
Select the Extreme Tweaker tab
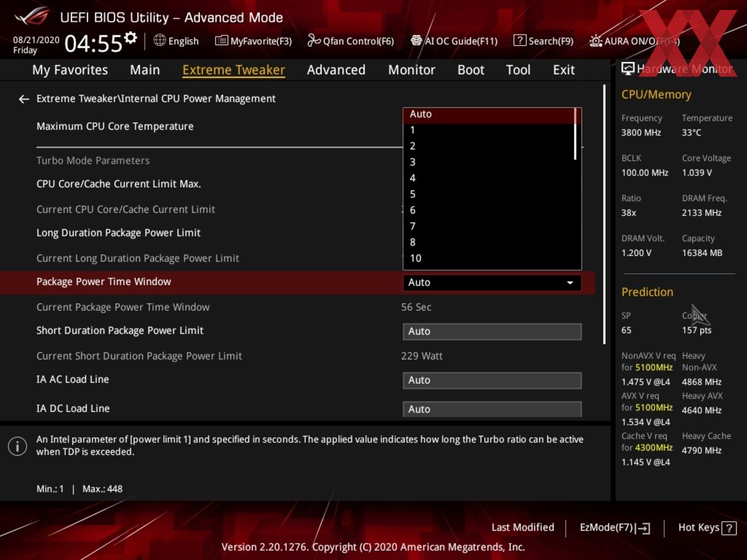pyautogui.click(x=233, y=70)
